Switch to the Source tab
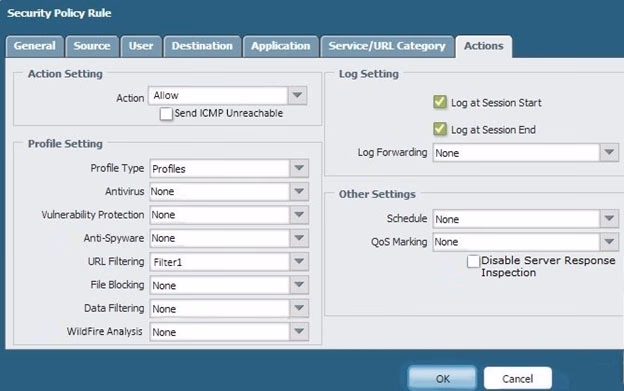 (92, 46)
